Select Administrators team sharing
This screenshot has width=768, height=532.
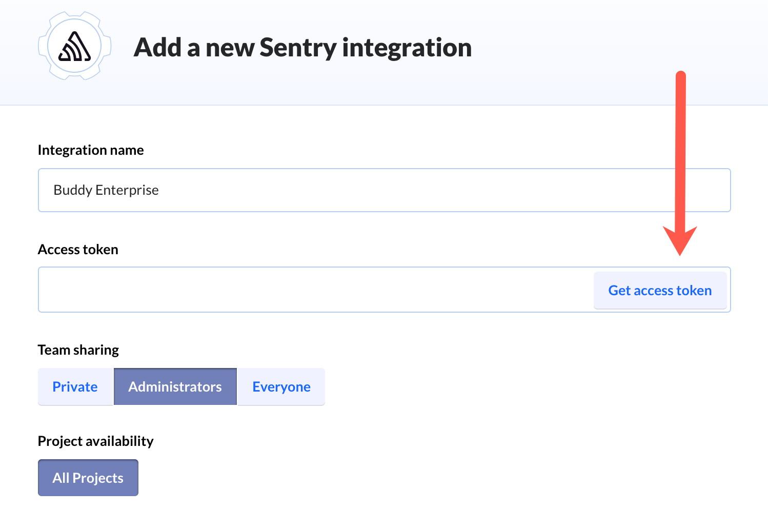click(175, 386)
